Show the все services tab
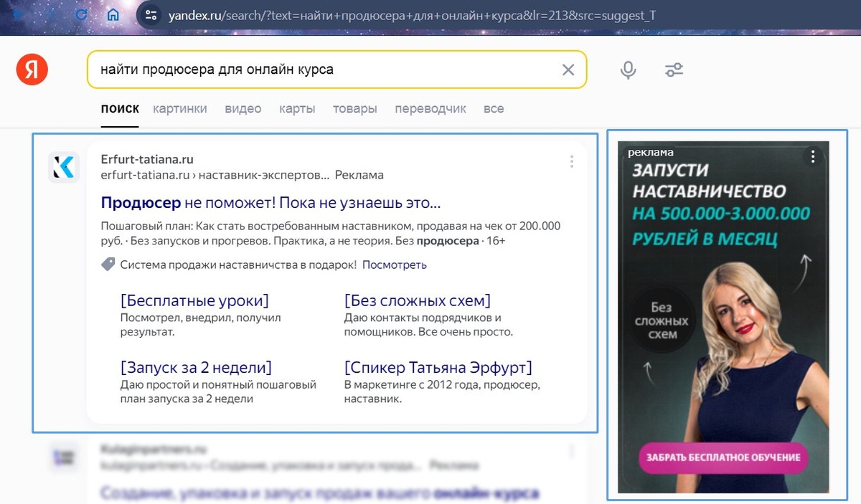Viewport: 861px width, 504px height. pos(494,109)
